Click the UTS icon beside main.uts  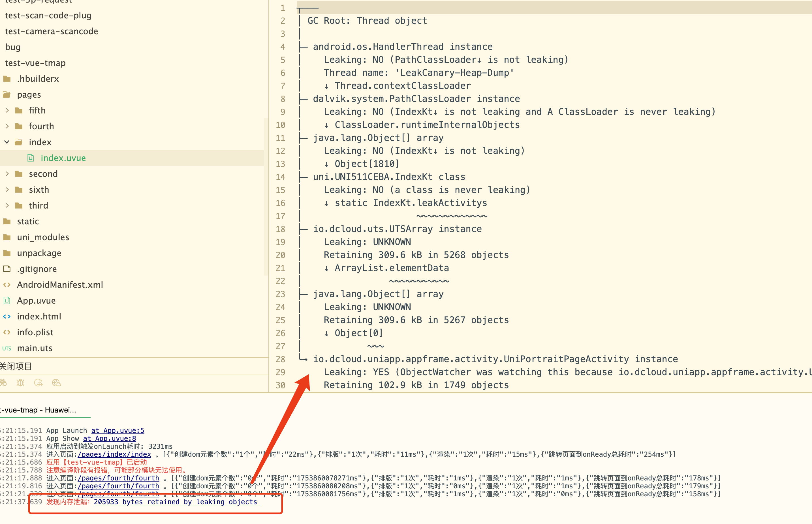(7, 348)
